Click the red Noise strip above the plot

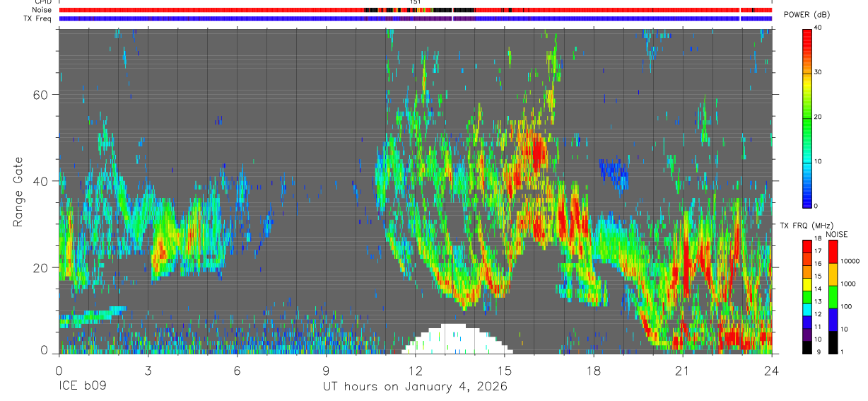pyautogui.click(x=416, y=10)
